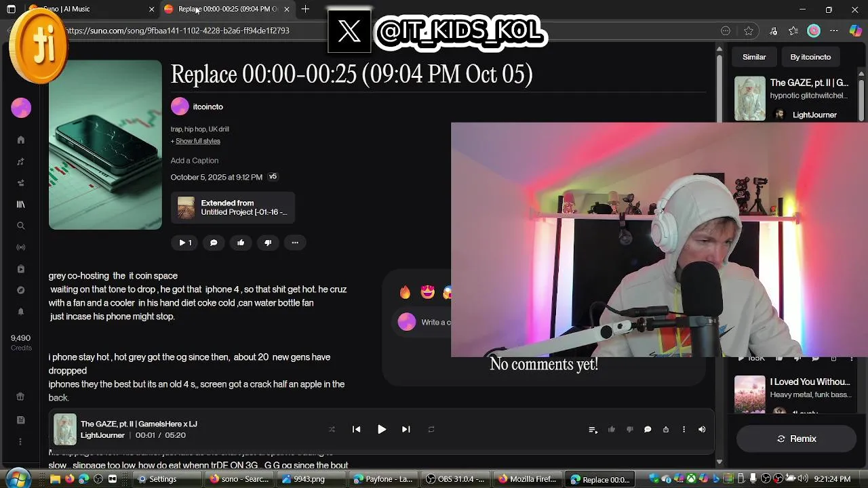Screen dimensions: 868x488
Task: Open the address bar page actions ellipsis
Action: click(x=726, y=30)
